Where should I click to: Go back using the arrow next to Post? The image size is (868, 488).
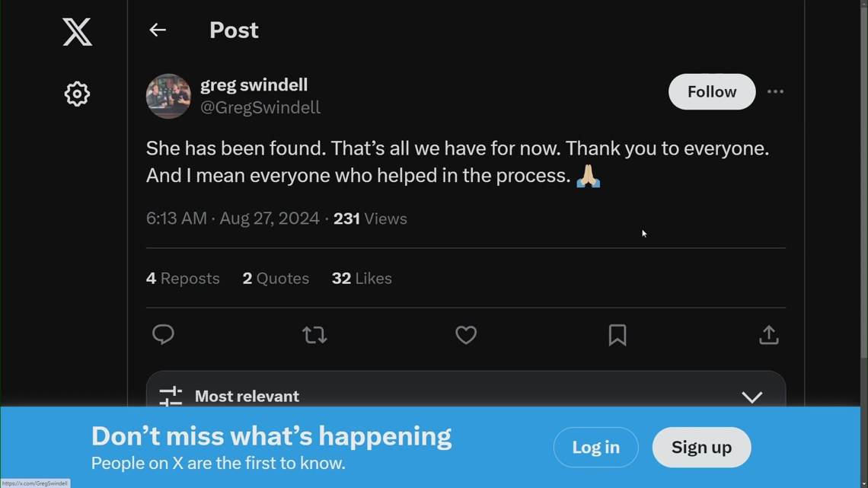157,30
